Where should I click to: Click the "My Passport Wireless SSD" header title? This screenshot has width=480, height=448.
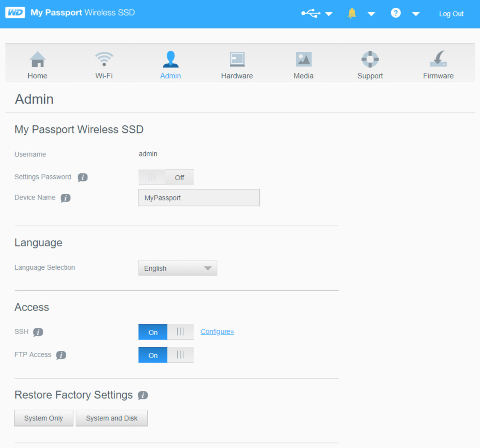(x=82, y=13)
